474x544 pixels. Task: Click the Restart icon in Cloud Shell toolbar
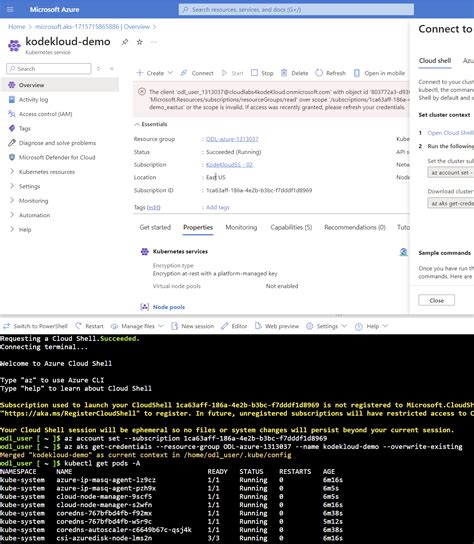tap(78, 326)
